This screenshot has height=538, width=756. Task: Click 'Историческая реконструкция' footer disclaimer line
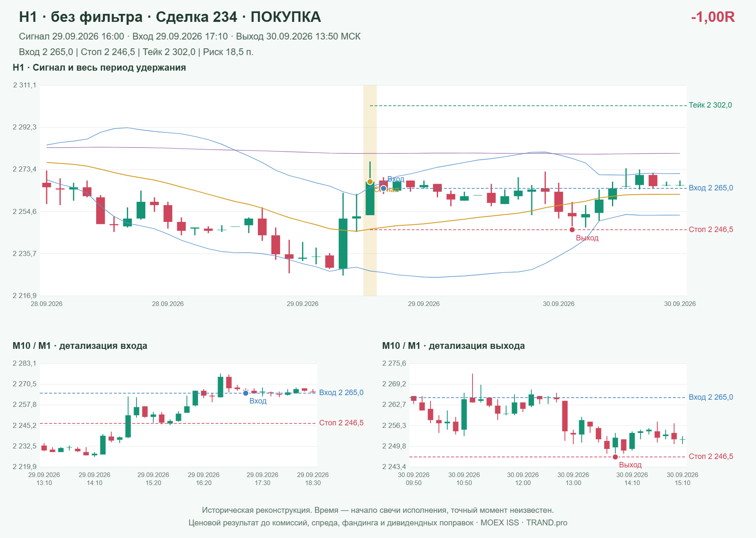point(378,510)
